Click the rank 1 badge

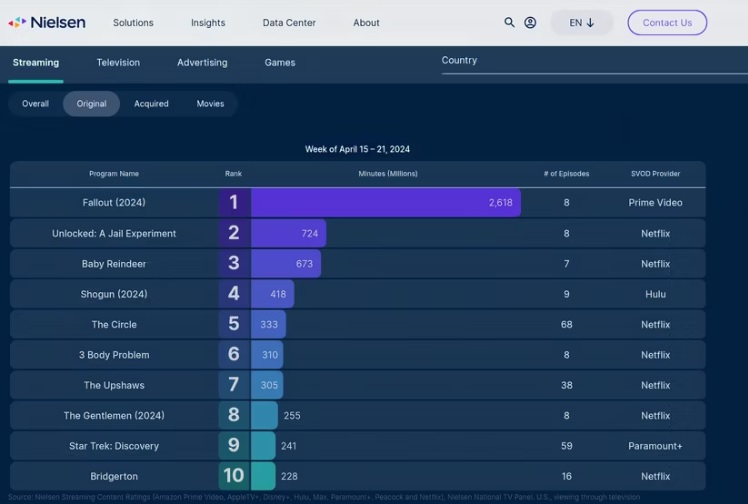234,203
